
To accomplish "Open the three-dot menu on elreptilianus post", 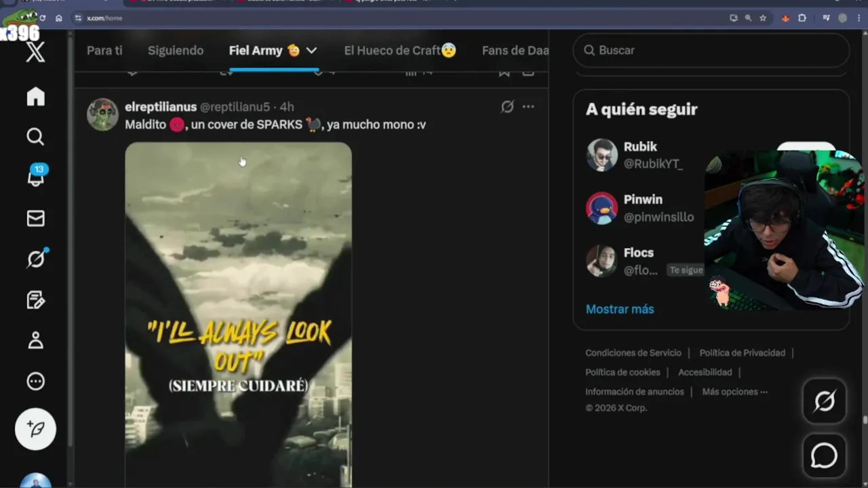I will [x=528, y=106].
